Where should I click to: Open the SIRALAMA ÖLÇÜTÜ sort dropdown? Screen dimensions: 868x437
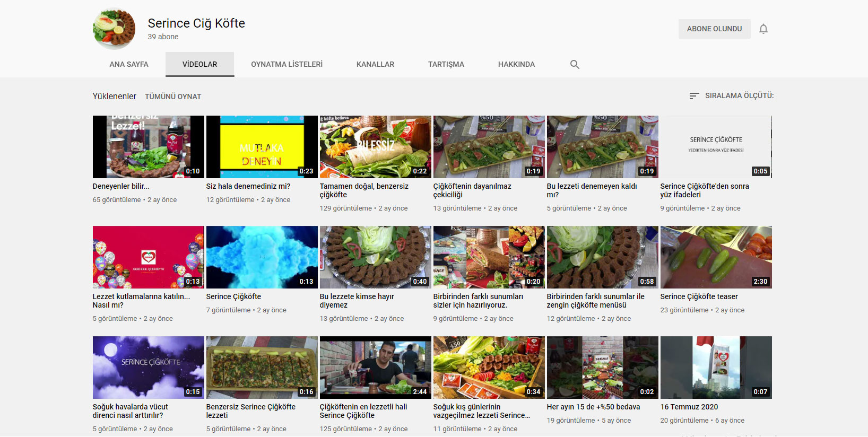click(x=731, y=95)
